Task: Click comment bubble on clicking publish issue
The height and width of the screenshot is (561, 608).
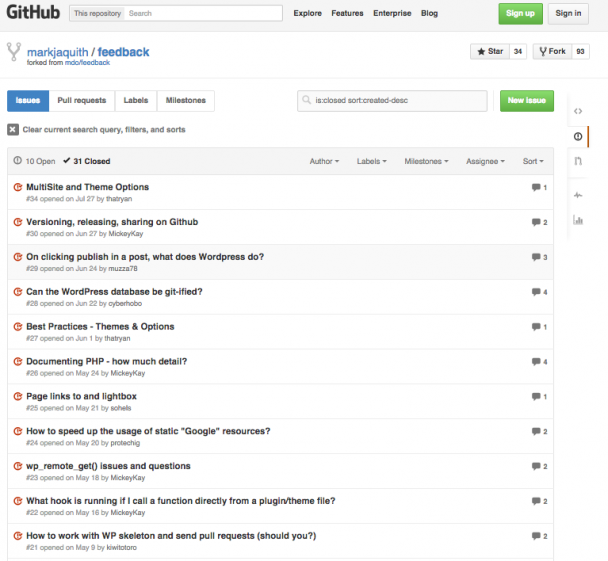Action: tap(536, 257)
